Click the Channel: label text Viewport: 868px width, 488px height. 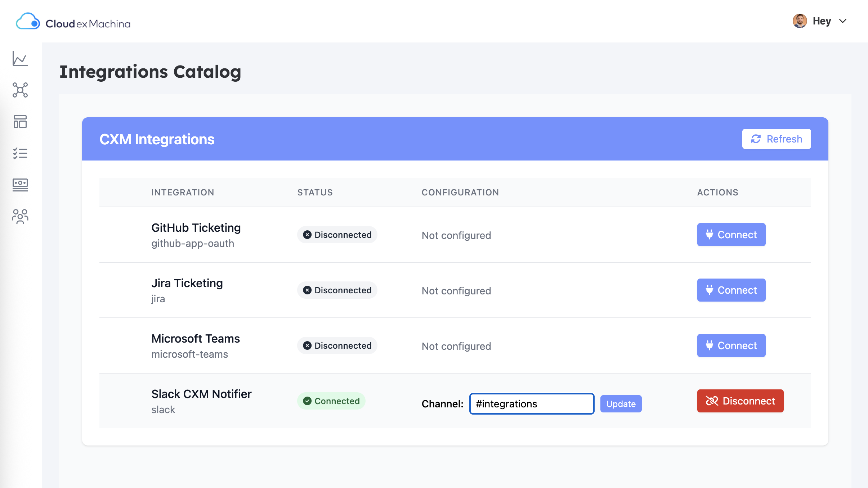(442, 404)
